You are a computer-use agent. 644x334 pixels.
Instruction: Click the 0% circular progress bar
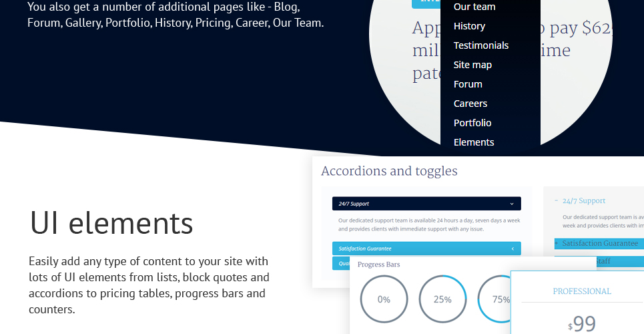pos(384,299)
